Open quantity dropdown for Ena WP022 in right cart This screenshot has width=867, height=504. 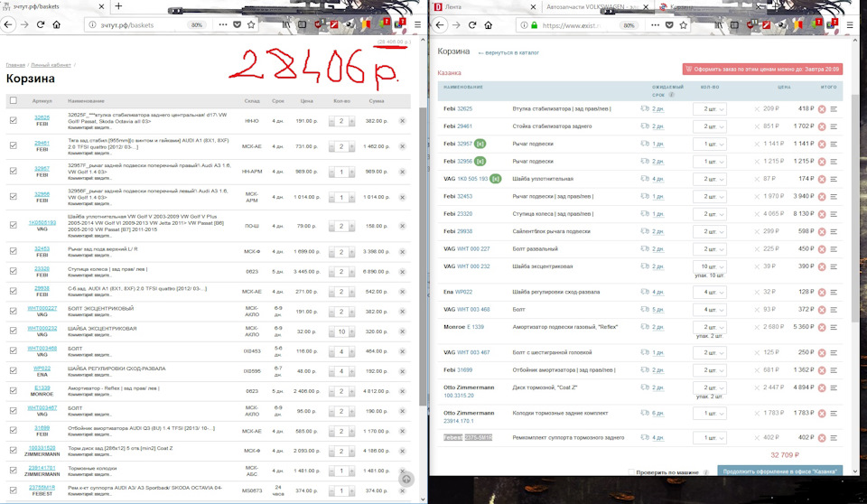(710, 292)
